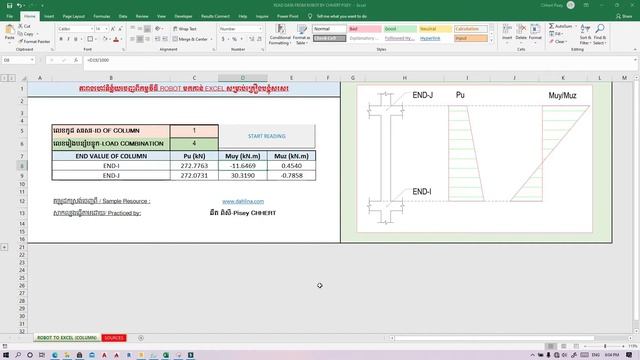Add a new sheet with plus icon
Image resolution: width=640 pixels, height=360 pixels.
click(x=141, y=338)
